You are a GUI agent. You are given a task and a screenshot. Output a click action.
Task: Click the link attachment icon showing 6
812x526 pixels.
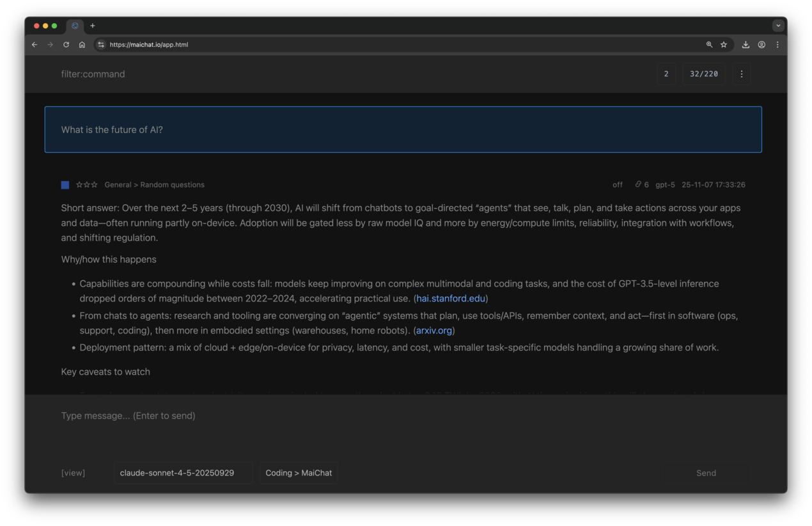(641, 184)
